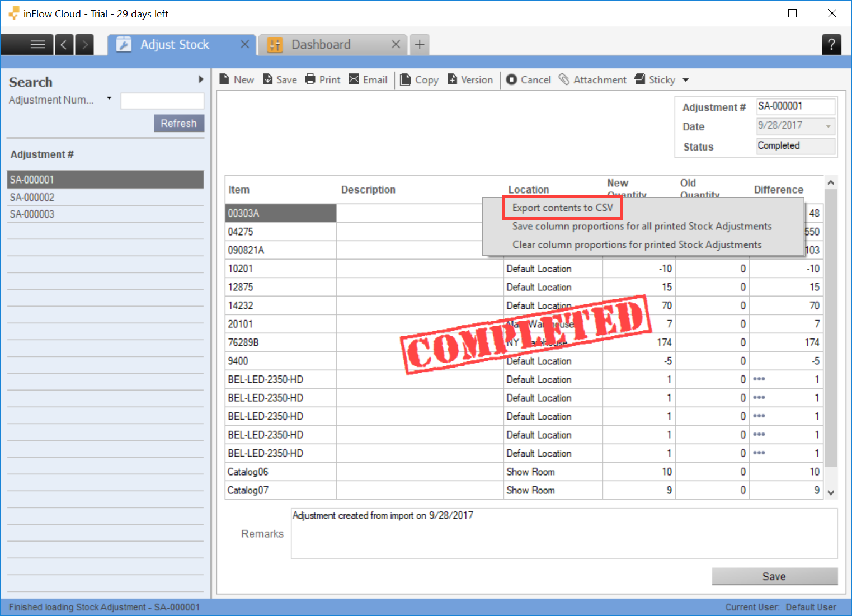Image resolution: width=852 pixels, height=616 pixels.
Task: Click the Save icon in toolbar
Action: point(268,79)
